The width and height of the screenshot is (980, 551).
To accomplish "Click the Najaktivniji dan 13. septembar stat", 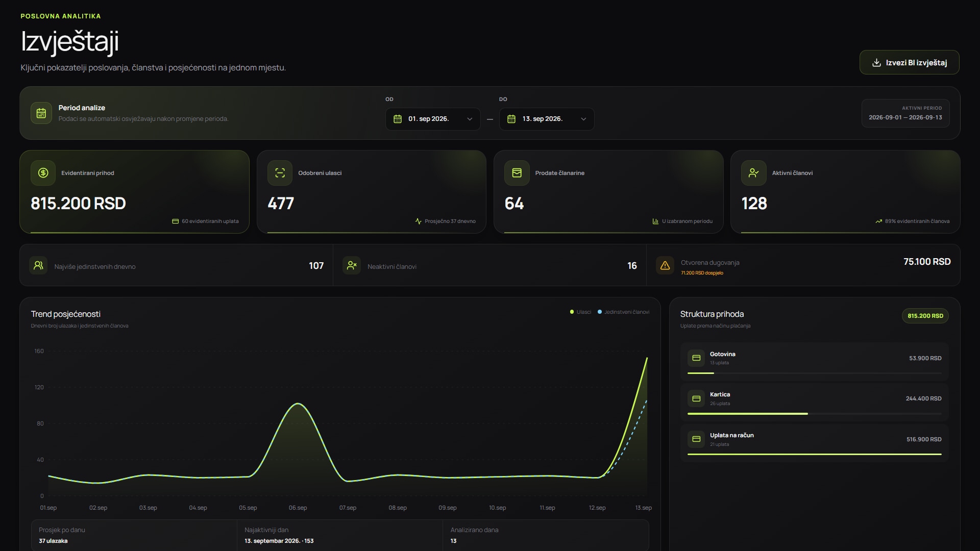I will [340, 535].
